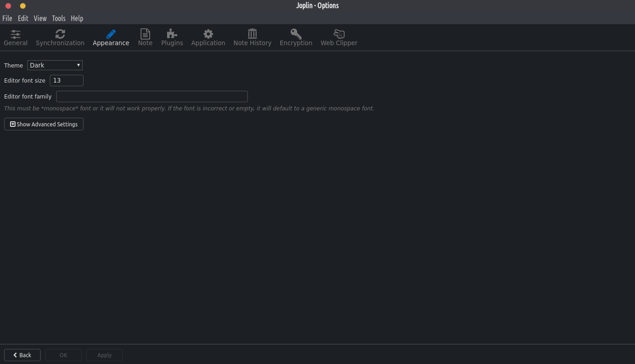Image resolution: width=635 pixels, height=364 pixels.
Task: Open Note History building icon
Action: point(252,34)
